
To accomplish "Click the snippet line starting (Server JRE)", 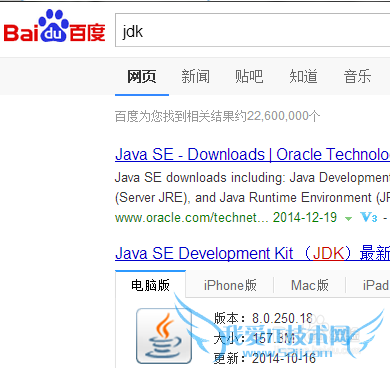I will [x=252, y=198].
